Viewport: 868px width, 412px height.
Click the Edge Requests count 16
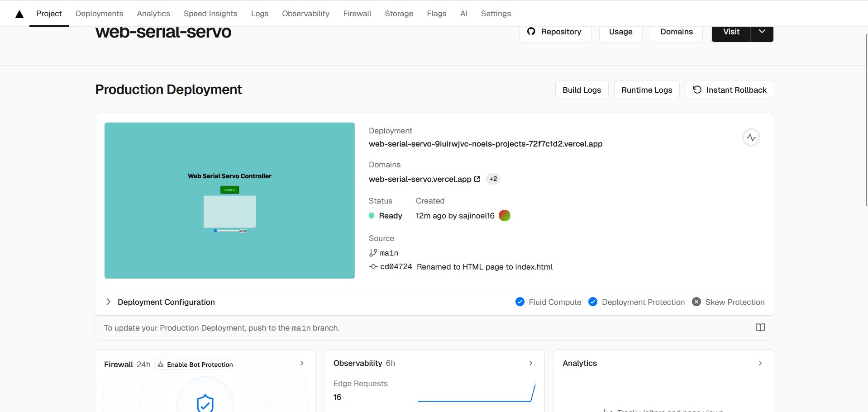(x=337, y=397)
